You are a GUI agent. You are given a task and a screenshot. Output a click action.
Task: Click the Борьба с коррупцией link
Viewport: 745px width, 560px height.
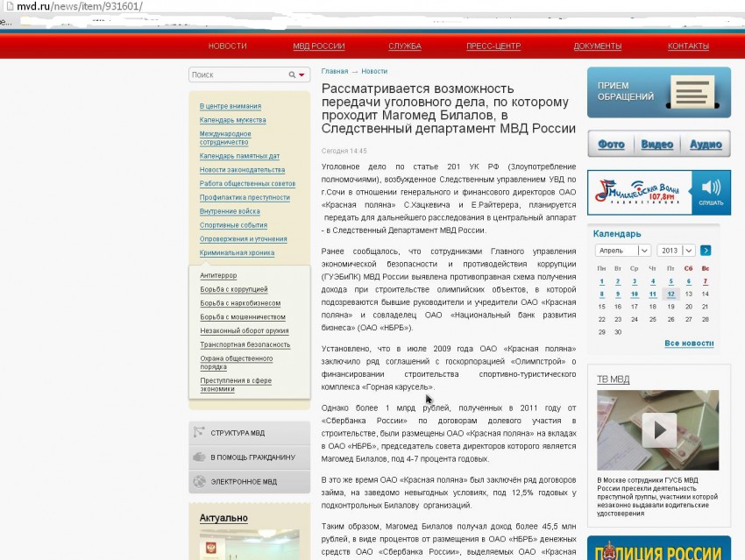pos(233,289)
